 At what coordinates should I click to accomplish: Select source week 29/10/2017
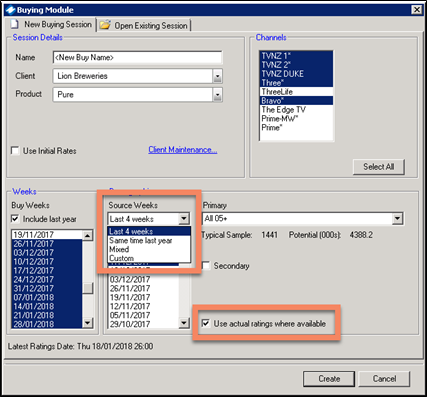point(144,324)
